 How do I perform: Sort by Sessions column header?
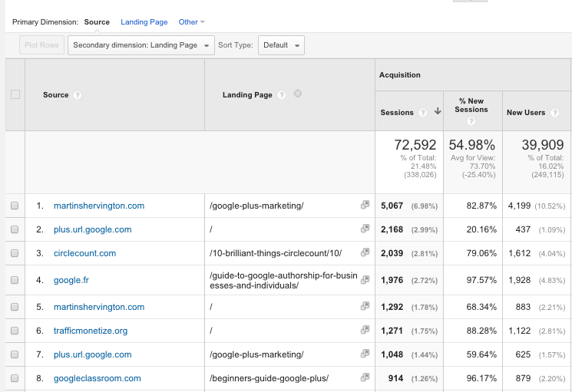[x=397, y=113]
